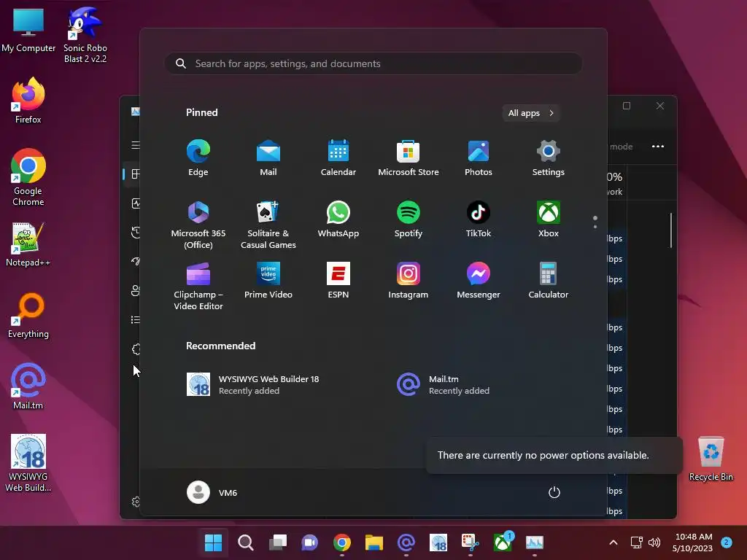Open the Calculator app

click(x=549, y=281)
